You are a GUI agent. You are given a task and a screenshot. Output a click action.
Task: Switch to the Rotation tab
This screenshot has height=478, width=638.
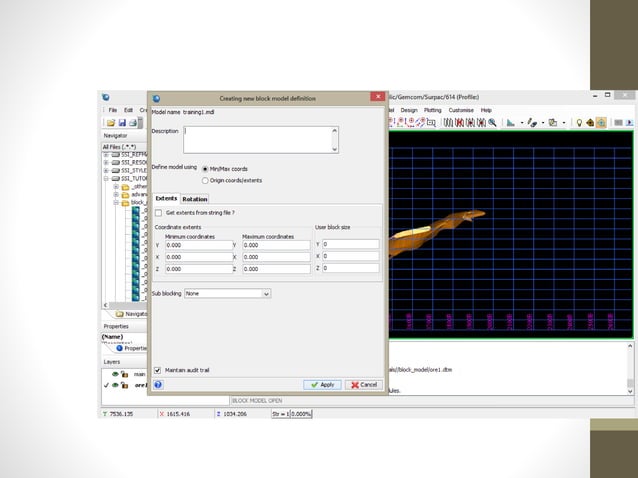pyautogui.click(x=195, y=199)
